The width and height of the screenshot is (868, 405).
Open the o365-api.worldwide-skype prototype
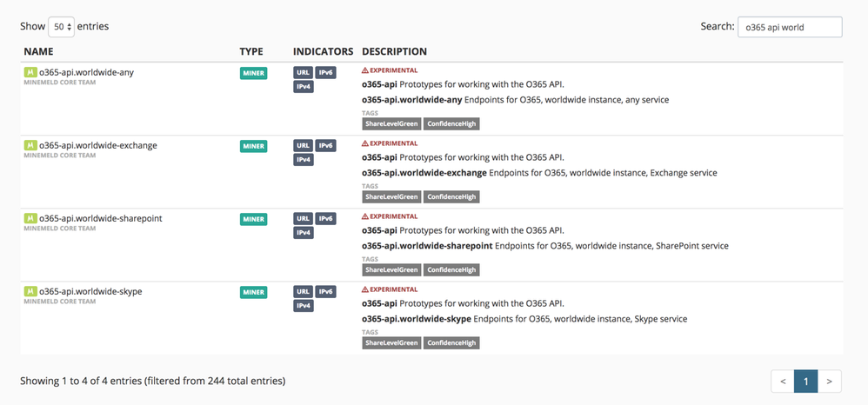click(x=90, y=292)
